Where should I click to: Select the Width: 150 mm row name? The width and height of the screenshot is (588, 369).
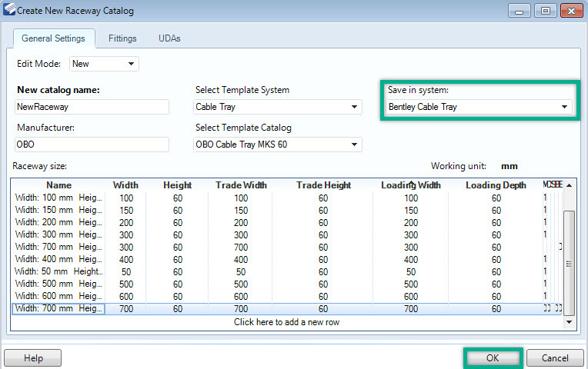click(x=58, y=210)
